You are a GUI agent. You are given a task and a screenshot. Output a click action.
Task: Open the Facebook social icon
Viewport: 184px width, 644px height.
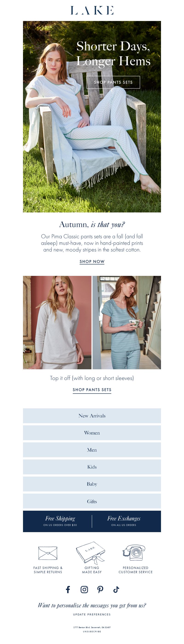(68, 589)
